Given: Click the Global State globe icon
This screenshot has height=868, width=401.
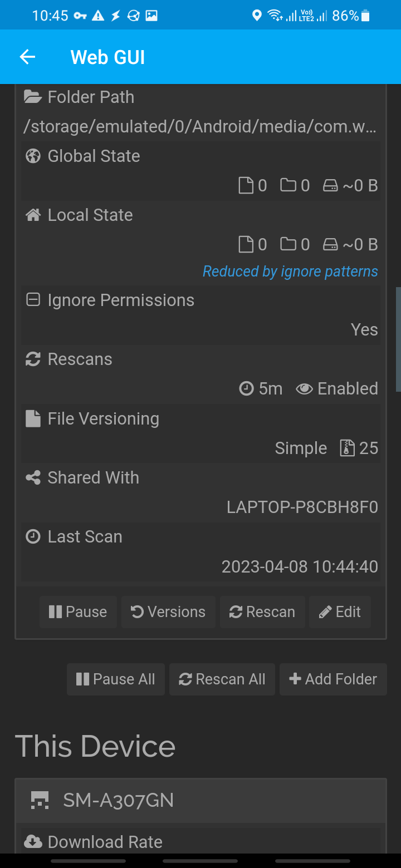Looking at the screenshot, I should point(33,156).
